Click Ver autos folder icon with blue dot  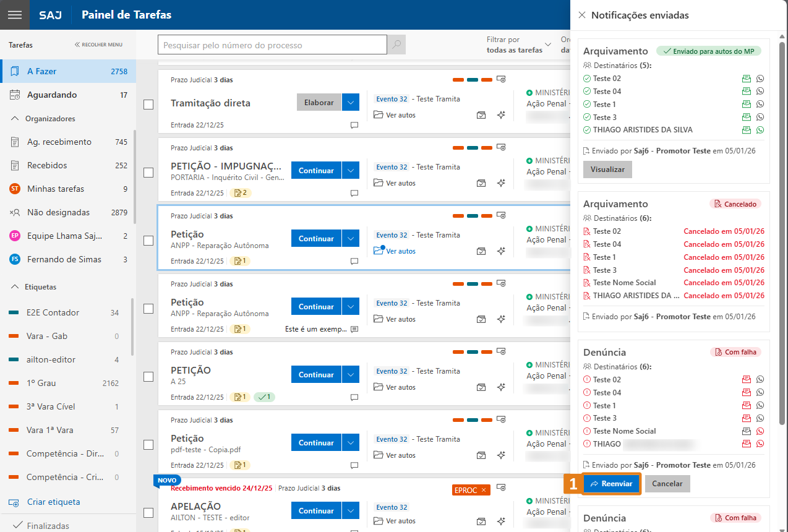tap(379, 251)
